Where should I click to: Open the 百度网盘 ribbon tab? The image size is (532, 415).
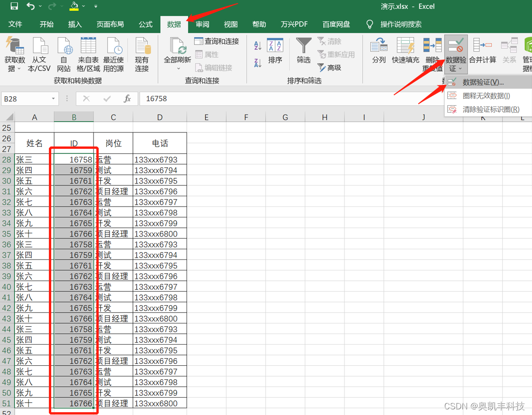[336, 24]
